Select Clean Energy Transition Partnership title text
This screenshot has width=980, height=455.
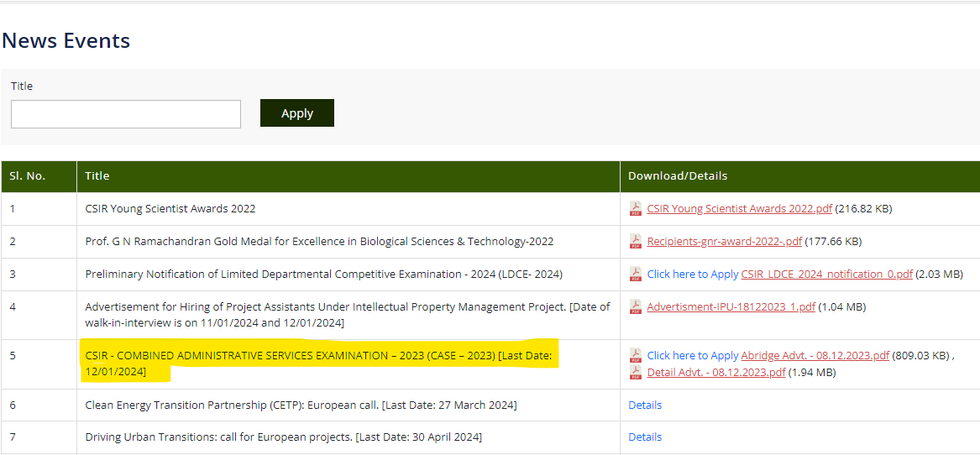click(301, 405)
